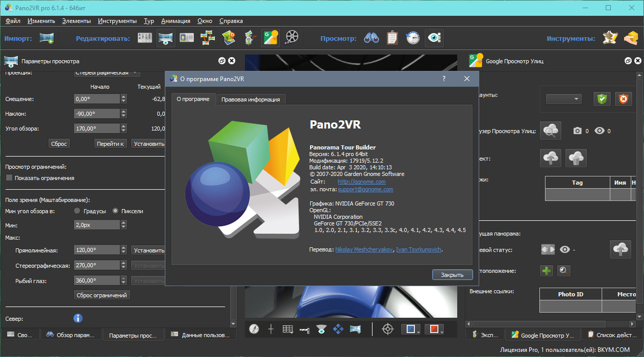Select the 'Градусы' radio button
The image size is (644, 357).
pos(77,211)
